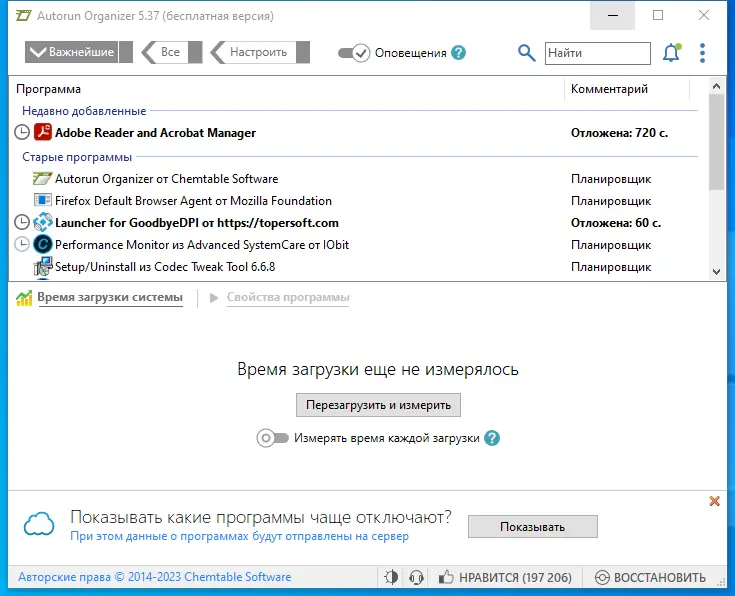Select the Настроить filter tab

click(x=260, y=52)
